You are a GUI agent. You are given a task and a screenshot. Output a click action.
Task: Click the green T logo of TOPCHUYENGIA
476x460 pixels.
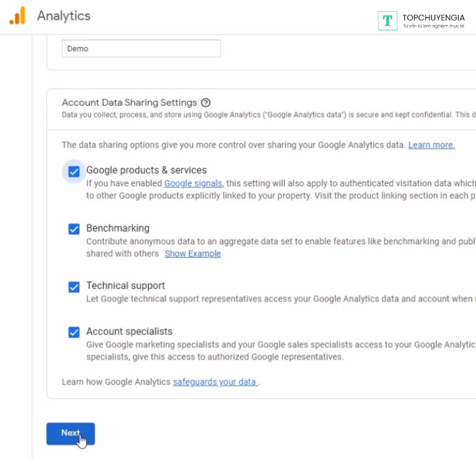387,21
